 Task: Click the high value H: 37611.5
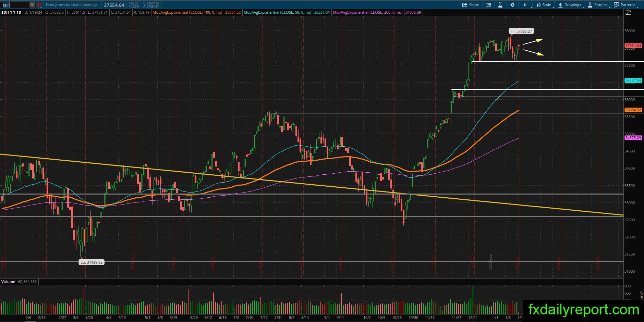click(76, 12)
